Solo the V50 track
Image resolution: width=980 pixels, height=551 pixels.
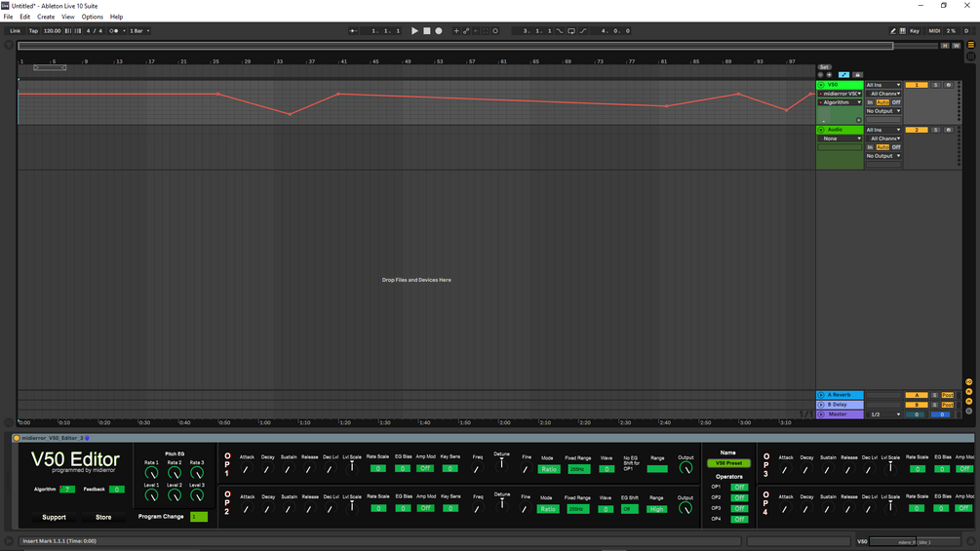[x=935, y=85]
